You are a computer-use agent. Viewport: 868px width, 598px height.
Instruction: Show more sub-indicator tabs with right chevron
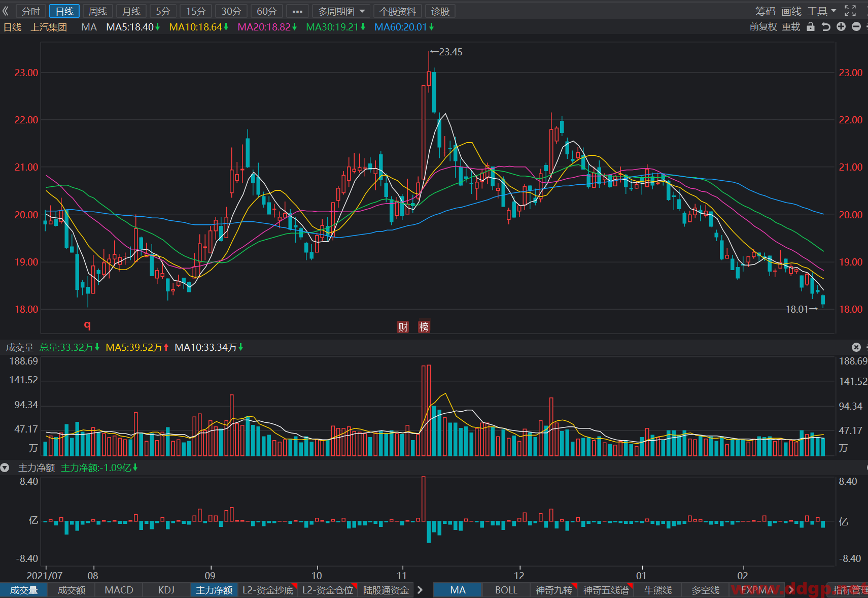click(x=420, y=590)
